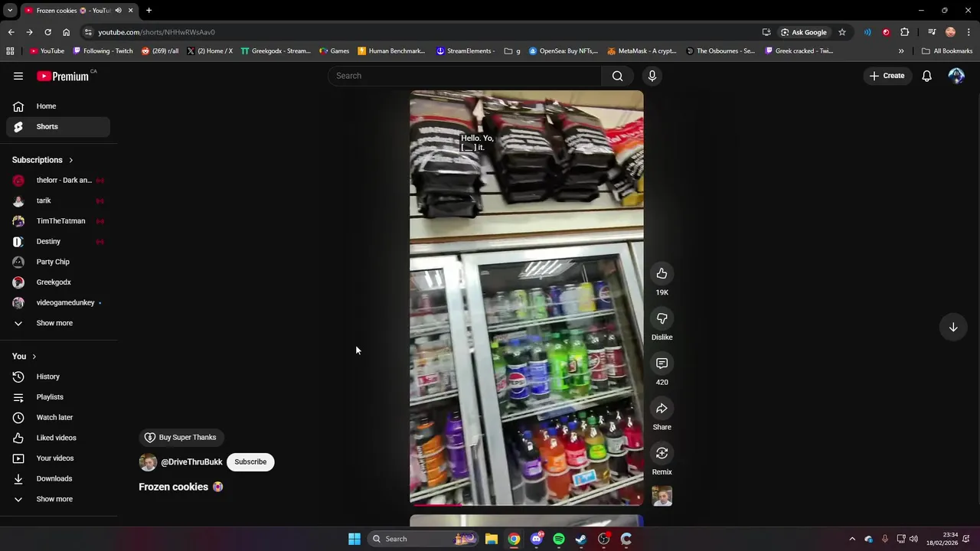
Task: Open Downloads in the sidebar
Action: (x=58, y=478)
